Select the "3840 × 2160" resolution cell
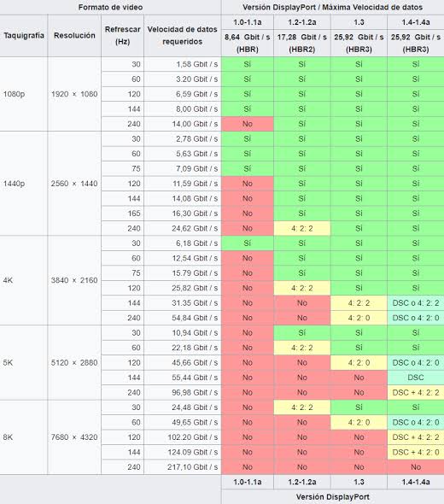444x504 pixels. (x=74, y=280)
